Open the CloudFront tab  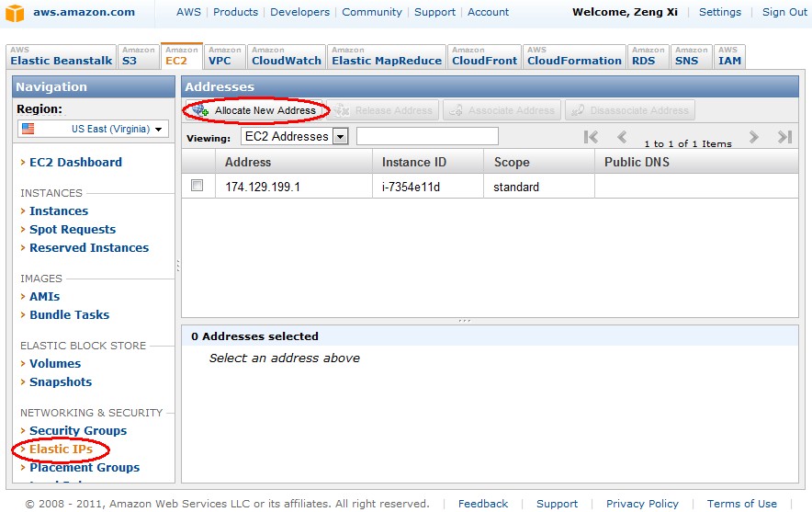[x=484, y=56]
